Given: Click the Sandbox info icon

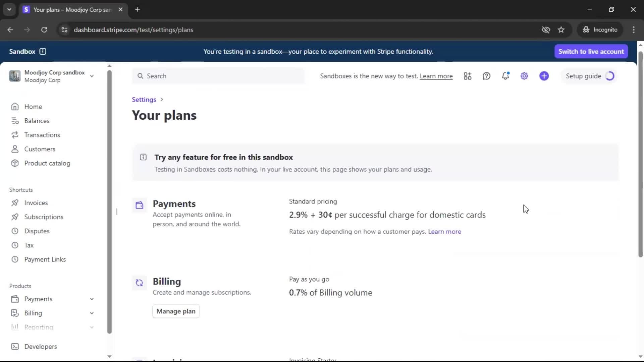Looking at the screenshot, I should [43, 51].
